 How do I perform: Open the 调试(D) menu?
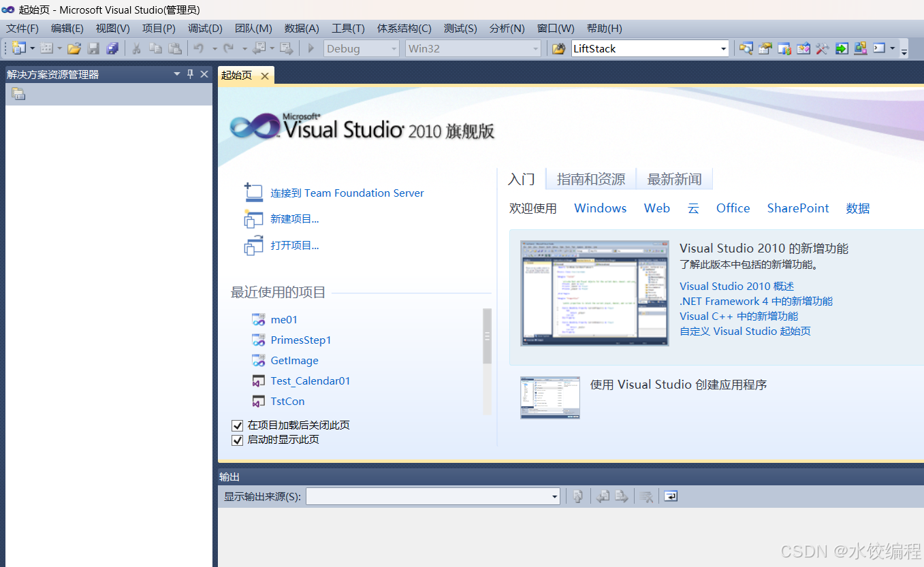point(205,29)
